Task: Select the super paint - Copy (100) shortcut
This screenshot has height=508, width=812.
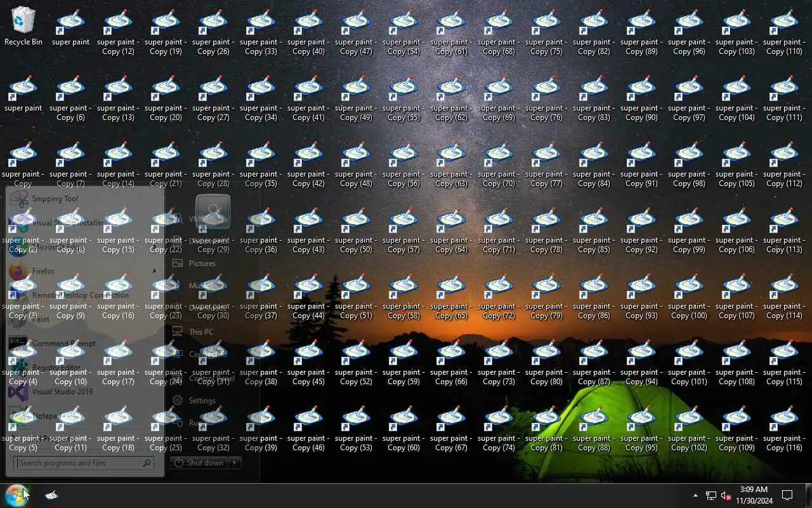Action: [689, 297]
